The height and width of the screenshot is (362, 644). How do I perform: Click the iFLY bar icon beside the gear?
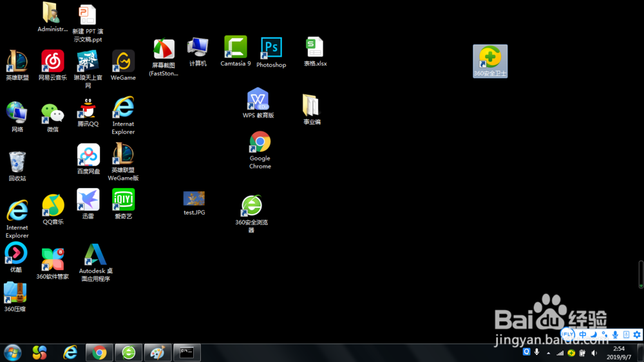coord(626,334)
